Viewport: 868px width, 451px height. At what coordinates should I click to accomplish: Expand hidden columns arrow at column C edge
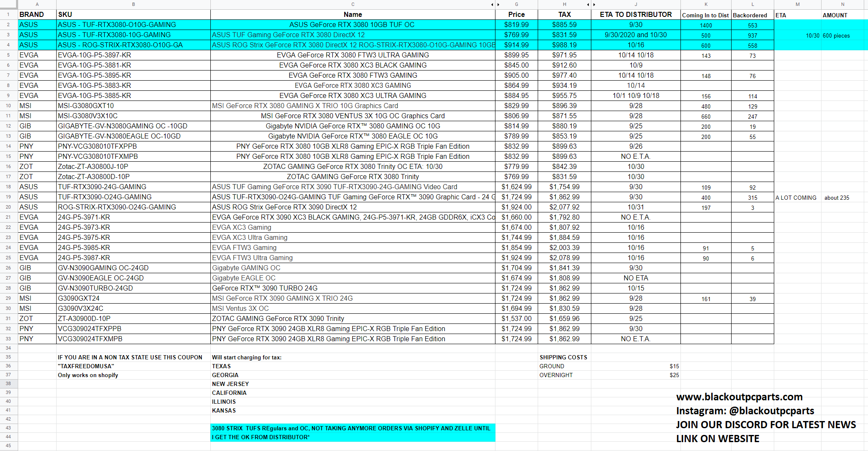492,5
